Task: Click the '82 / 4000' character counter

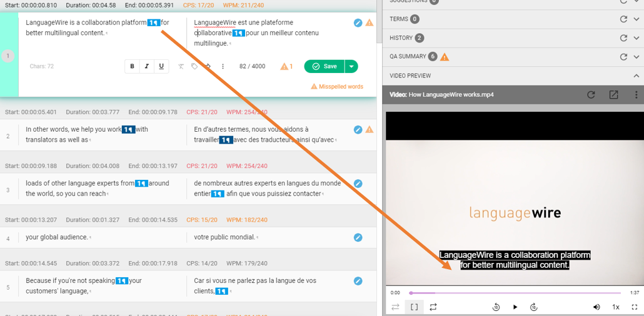Action: [252, 66]
